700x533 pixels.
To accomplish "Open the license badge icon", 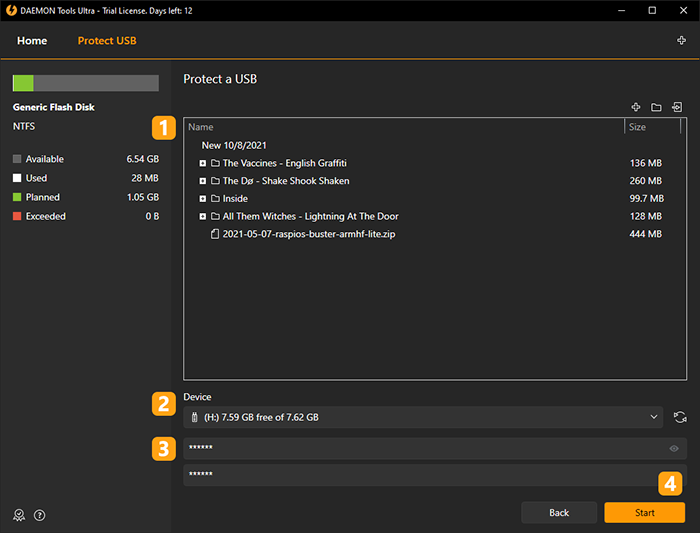I will click(x=19, y=515).
